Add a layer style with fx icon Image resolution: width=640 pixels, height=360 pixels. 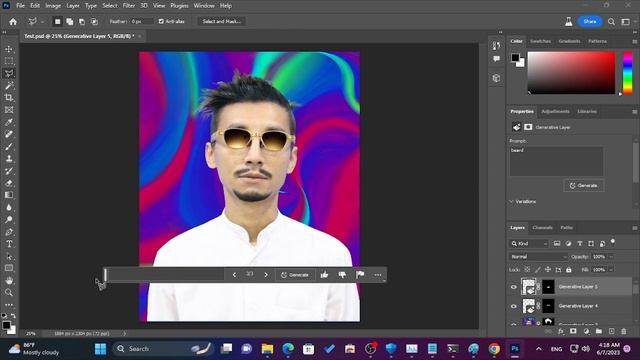561,331
